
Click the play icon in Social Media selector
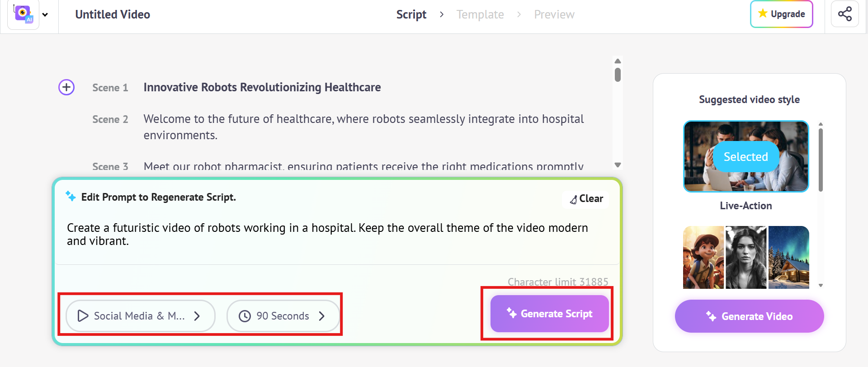pyautogui.click(x=83, y=316)
